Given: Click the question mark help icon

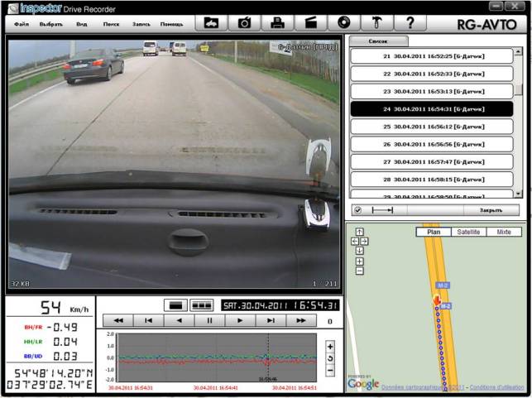Looking at the screenshot, I should point(410,23).
